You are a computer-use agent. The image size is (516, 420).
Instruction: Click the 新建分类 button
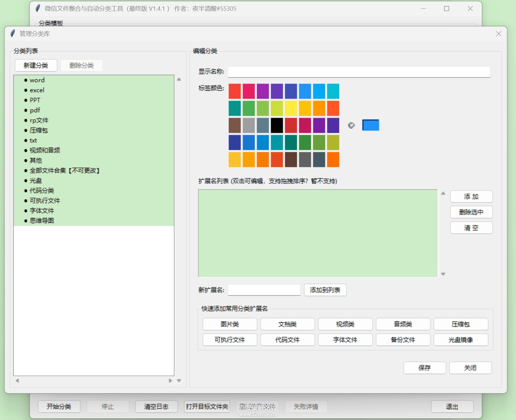(x=36, y=65)
